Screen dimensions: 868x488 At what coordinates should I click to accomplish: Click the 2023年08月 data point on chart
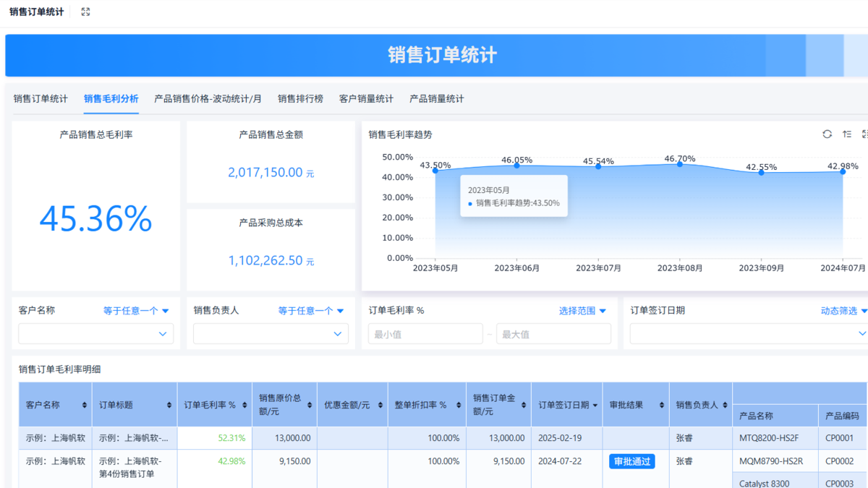point(679,165)
